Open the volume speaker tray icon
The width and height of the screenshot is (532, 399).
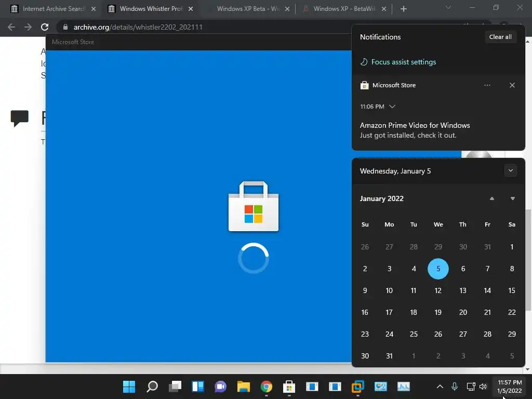[x=483, y=387]
